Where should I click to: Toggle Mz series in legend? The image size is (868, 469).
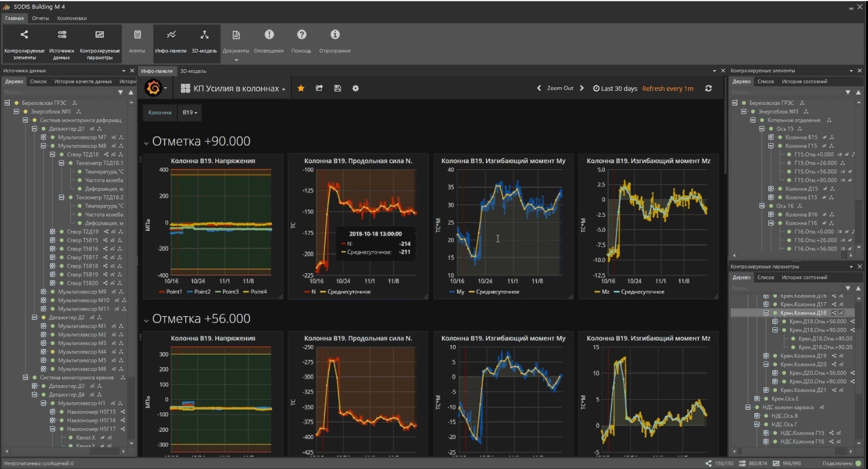click(x=605, y=292)
